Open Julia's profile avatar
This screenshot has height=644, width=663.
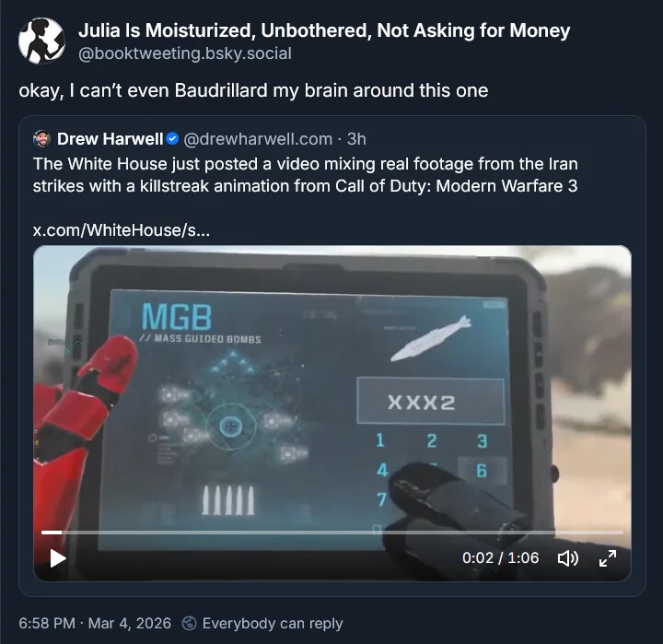point(41,41)
